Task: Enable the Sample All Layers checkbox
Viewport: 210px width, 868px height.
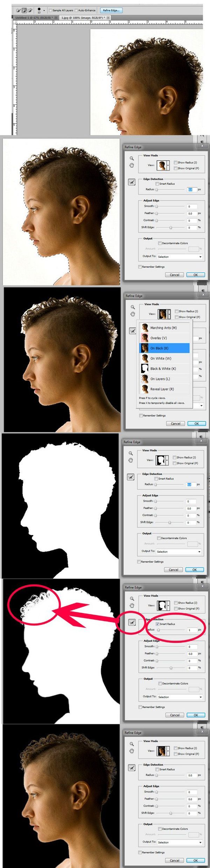Action: pyautogui.click(x=50, y=10)
